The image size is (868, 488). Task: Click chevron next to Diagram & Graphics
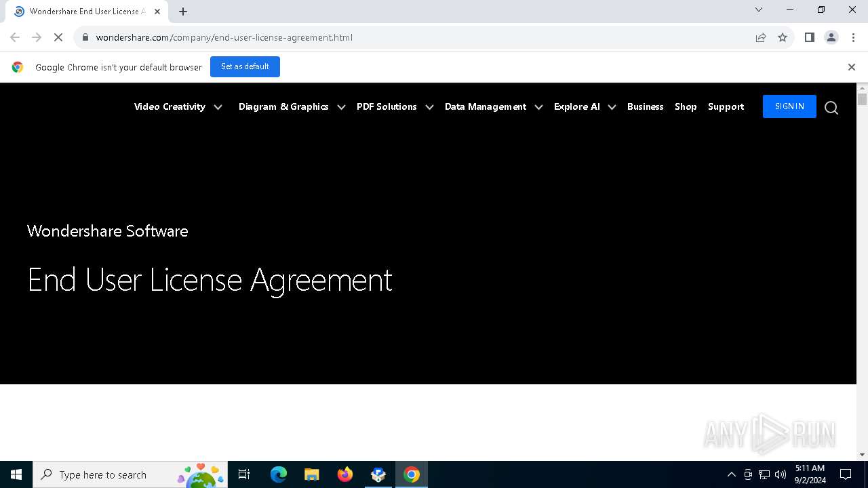[341, 107]
